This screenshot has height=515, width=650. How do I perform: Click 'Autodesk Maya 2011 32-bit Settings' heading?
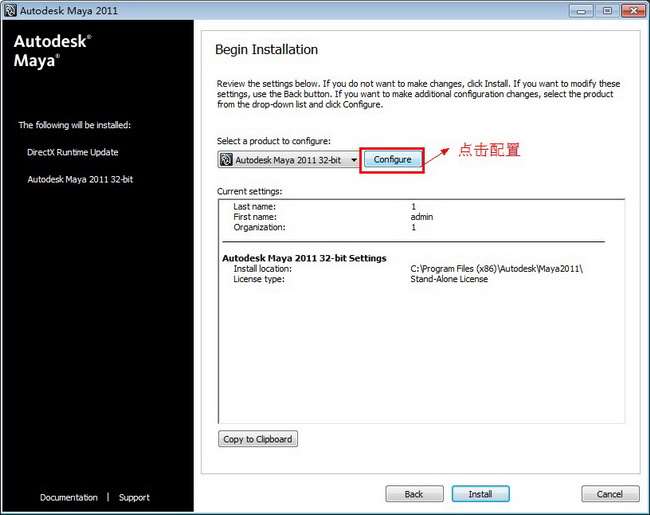click(304, 258)
